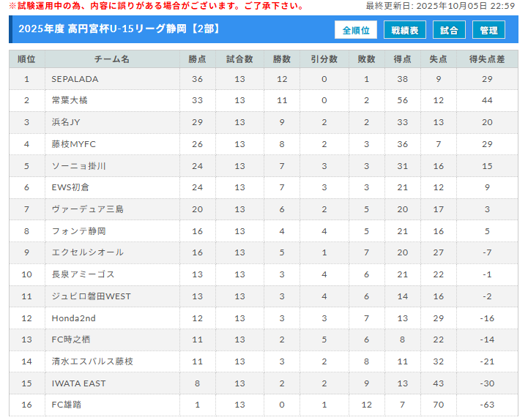The image size is (528, 420).
Task: Select the 全順位 tab
Action: point(356,30)
